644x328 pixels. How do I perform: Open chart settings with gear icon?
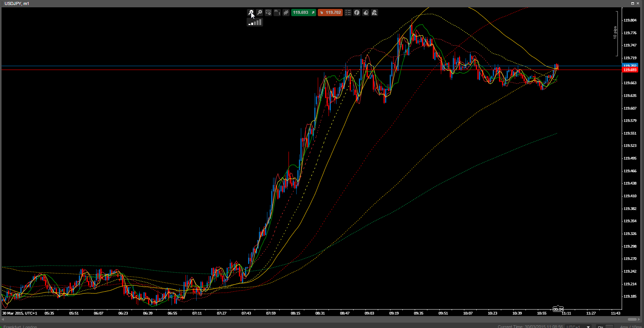pyautogui.click(x=269, y=13)
